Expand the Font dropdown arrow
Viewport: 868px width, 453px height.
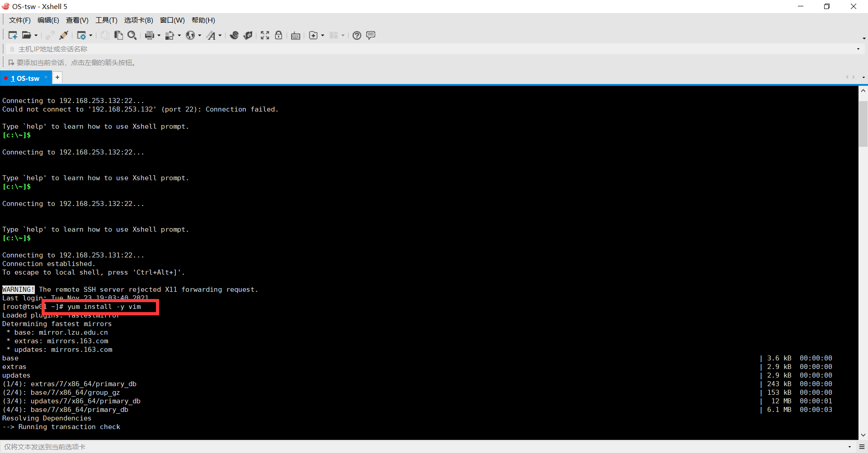pyautogui.click(x=220, y=35)
